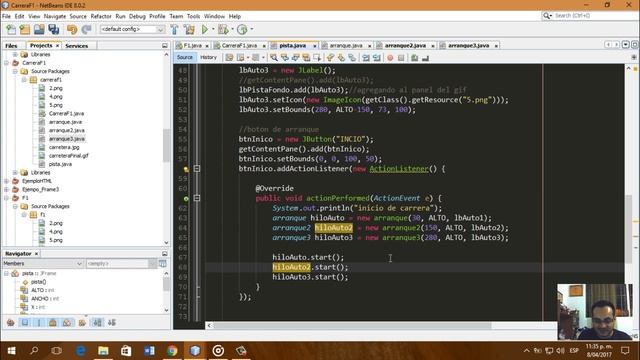640x360 pixels.
Task: Click the lightbulb hint icon on line 58
Action: tap(186, 169)
